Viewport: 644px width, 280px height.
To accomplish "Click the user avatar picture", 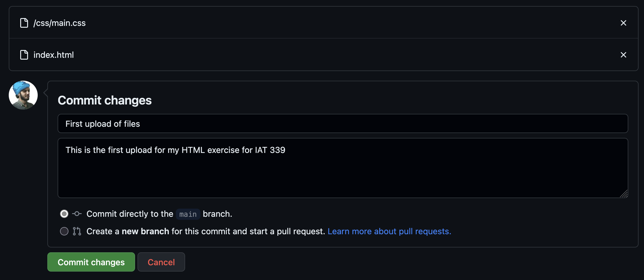I will [x=23, y=95].
